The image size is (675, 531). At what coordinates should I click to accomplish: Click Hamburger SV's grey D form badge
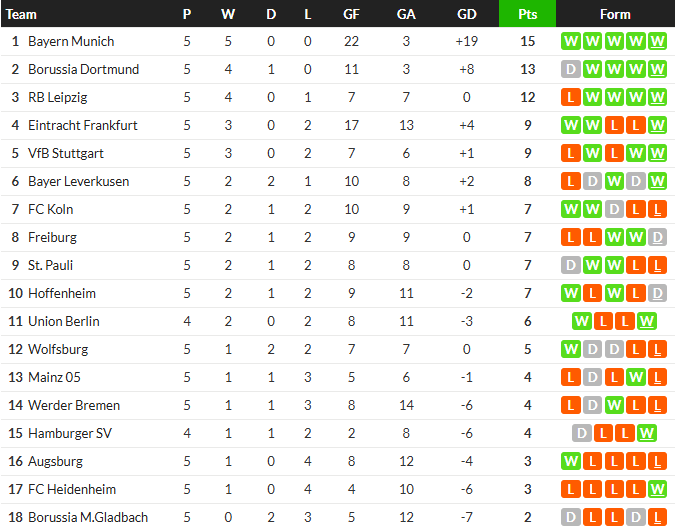pyautogui.click(x=582, y=434)
